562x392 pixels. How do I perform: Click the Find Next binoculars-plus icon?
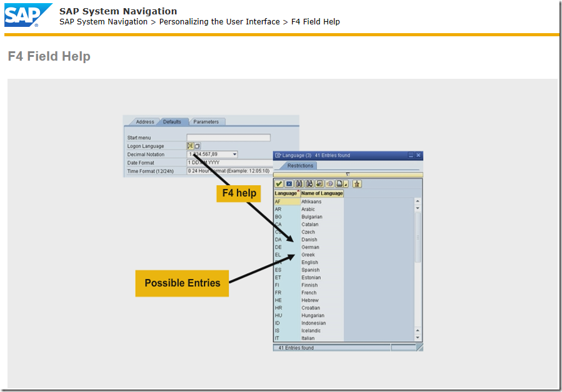[309, 184]
